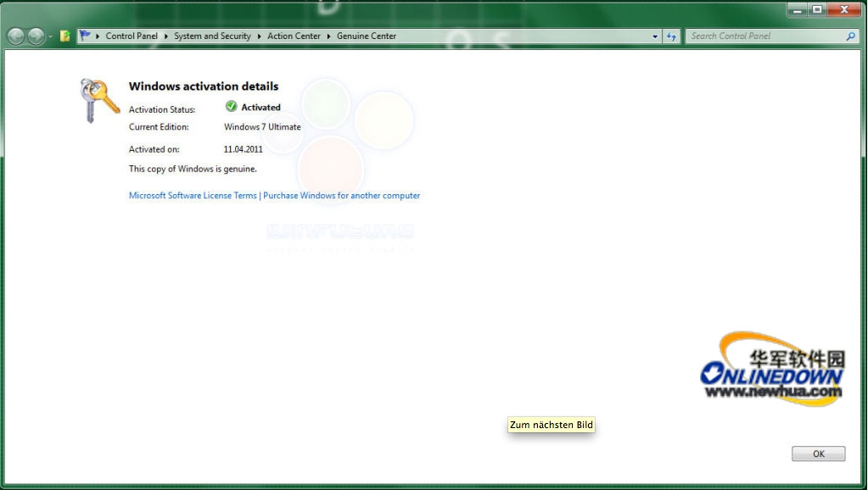Screen dimensions: 868x490
Task: Refresh the page with the refresh icon
Action: (x=671, y=36)
